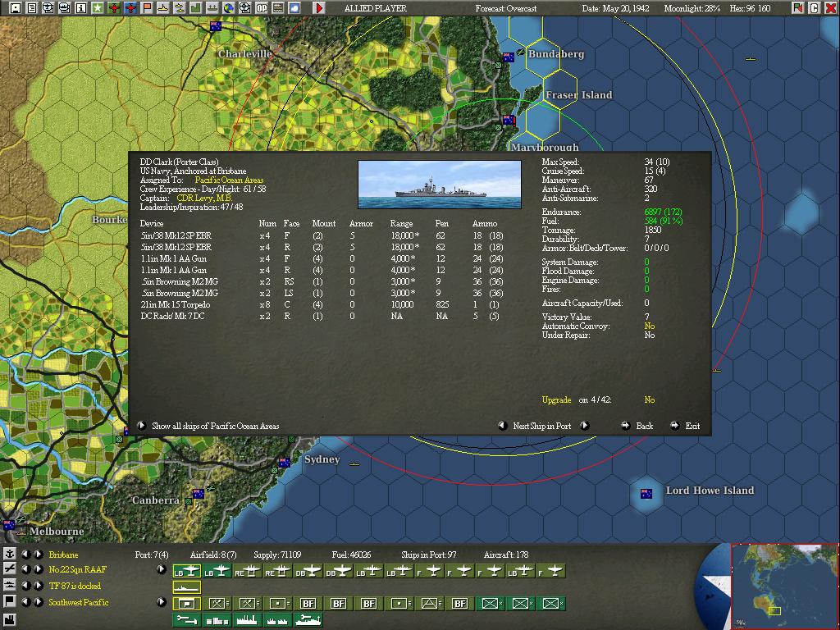Click the Lord Howe Island base flag
Viewport: 840px width, 630px height.
[x=646, y=493]
